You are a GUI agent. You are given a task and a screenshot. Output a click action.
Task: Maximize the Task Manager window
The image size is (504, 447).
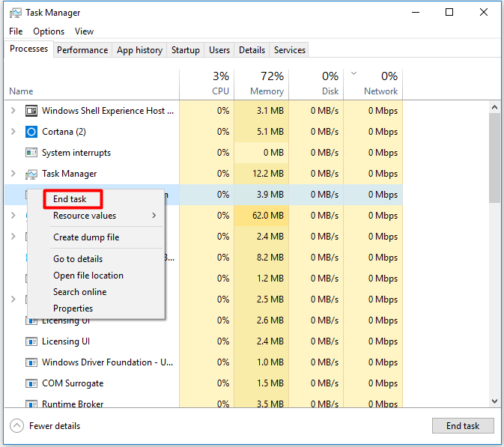[x=449, y=13]
